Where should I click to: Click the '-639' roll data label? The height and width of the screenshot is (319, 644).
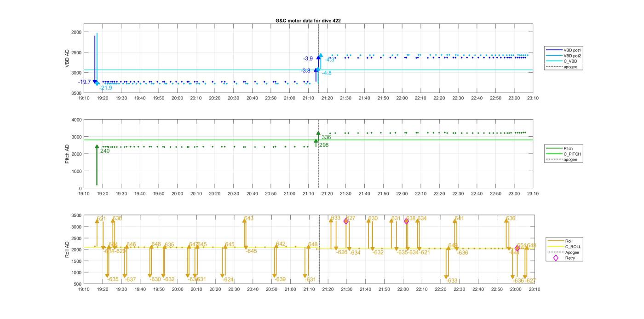[280, 279]
